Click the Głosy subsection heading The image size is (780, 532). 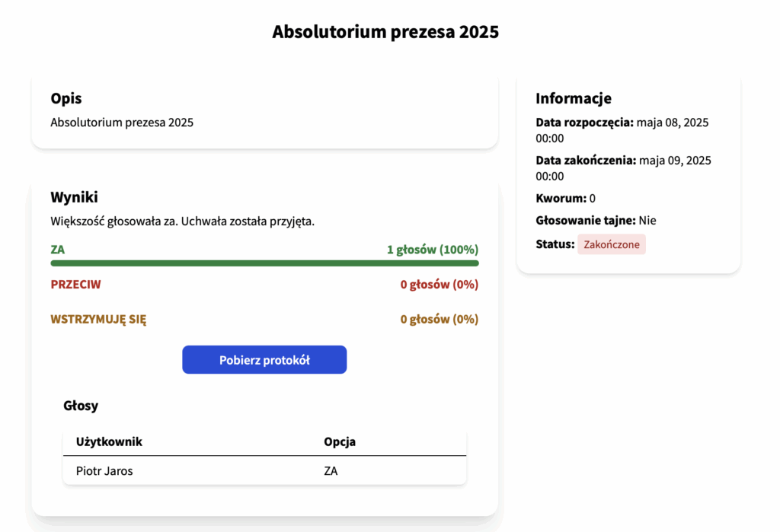tap(81, 406)
